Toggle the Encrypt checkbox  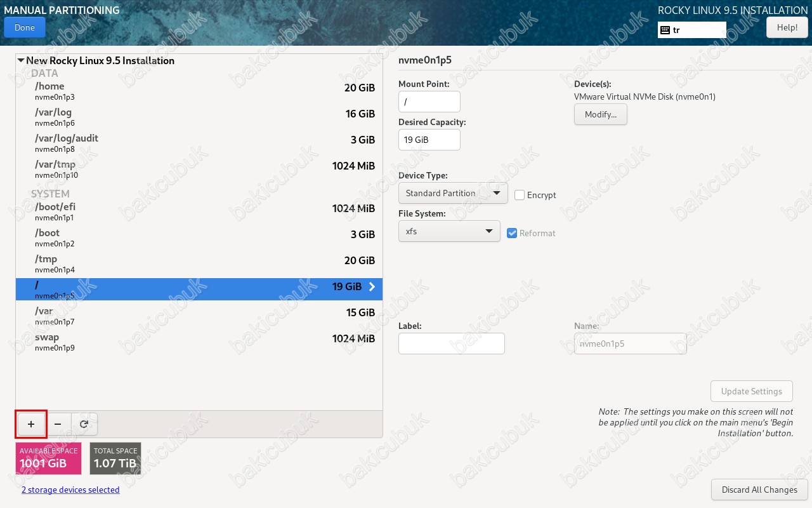(x=520, y=195)
